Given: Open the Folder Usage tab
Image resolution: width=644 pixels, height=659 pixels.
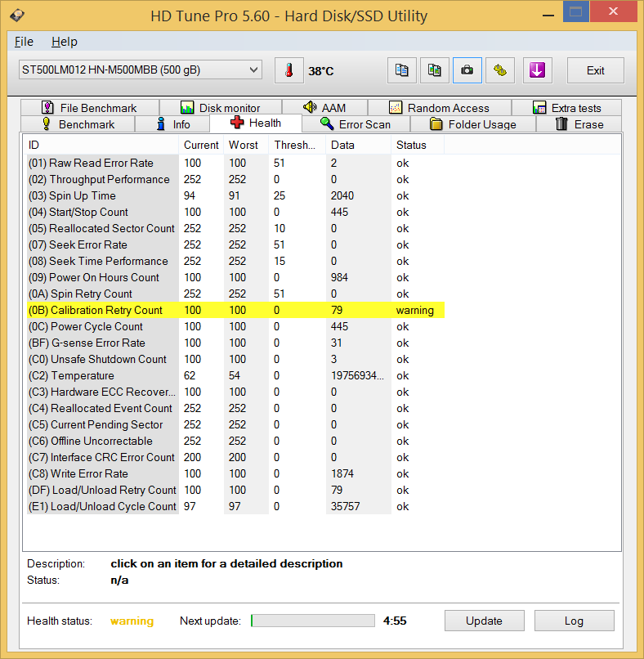Looking at the screenshot, I should [x=473, y=124].
